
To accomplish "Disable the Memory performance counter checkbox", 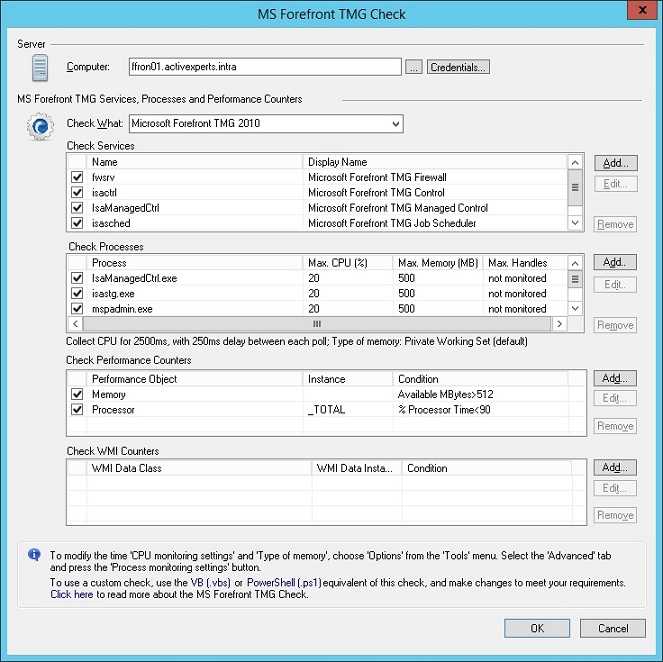I will coord(77,394).
